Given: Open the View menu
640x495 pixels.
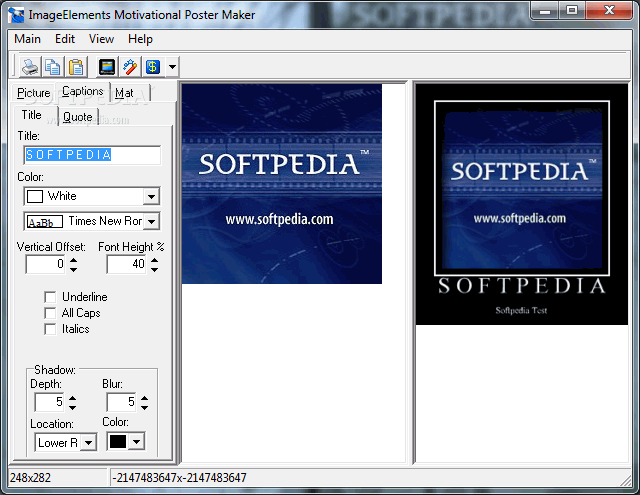Looking at the screenshot, I should (101, 39).
